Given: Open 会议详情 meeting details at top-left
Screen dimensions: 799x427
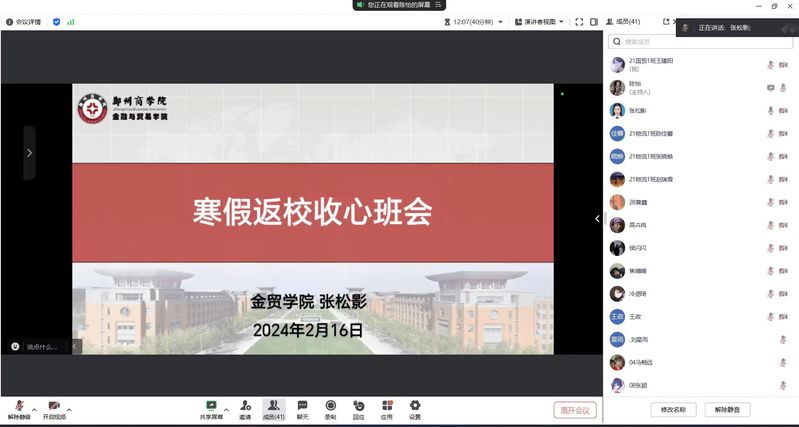Looking at the screenshot, I should tap(23, 21).
